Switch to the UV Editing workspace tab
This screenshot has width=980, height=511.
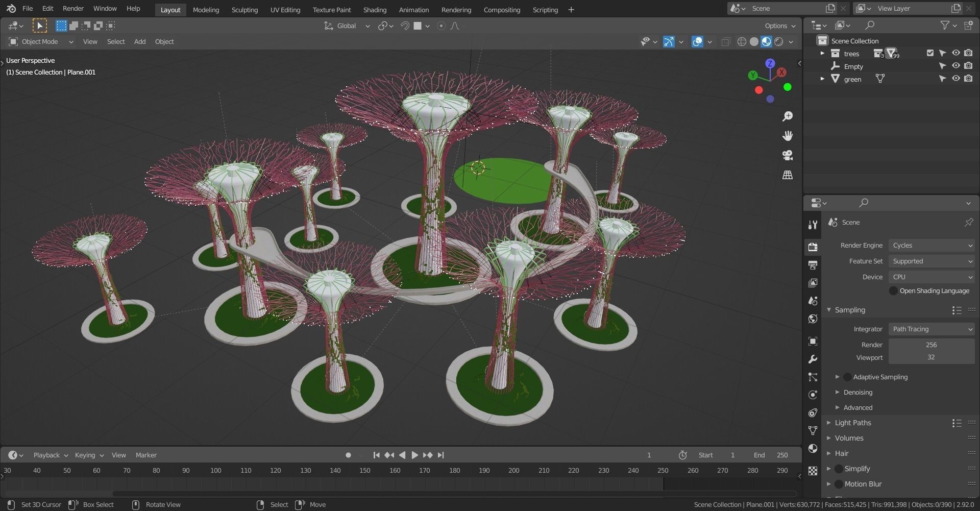click(285, 10)
